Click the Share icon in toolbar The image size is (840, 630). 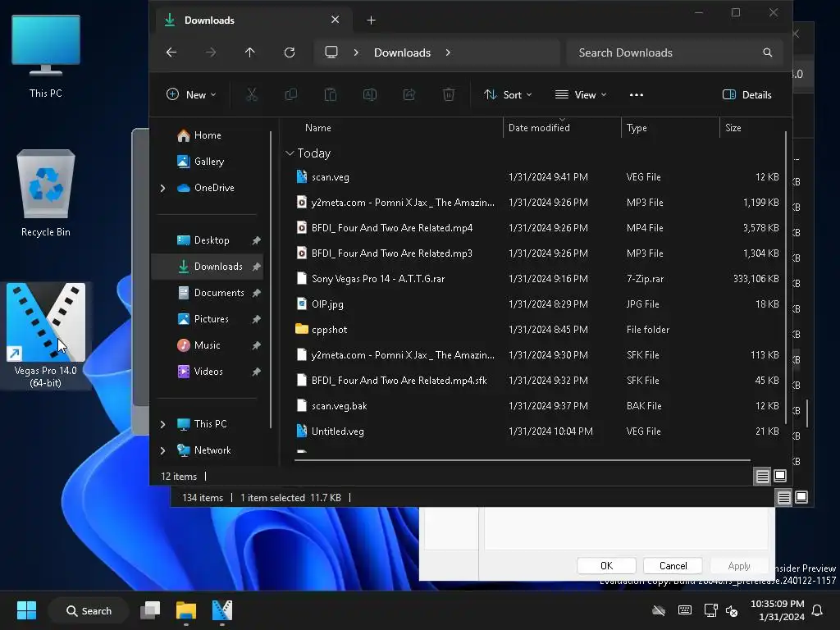(409, 95)
